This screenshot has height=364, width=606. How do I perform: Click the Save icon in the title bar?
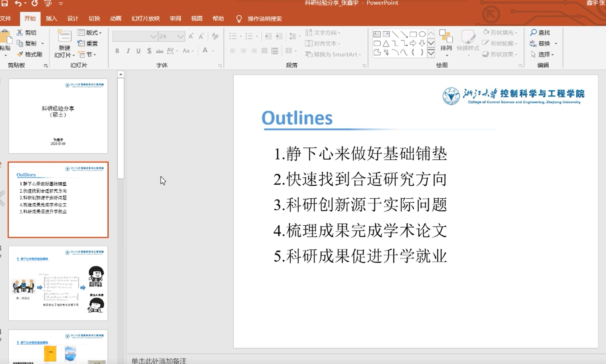tap(5, 3)
